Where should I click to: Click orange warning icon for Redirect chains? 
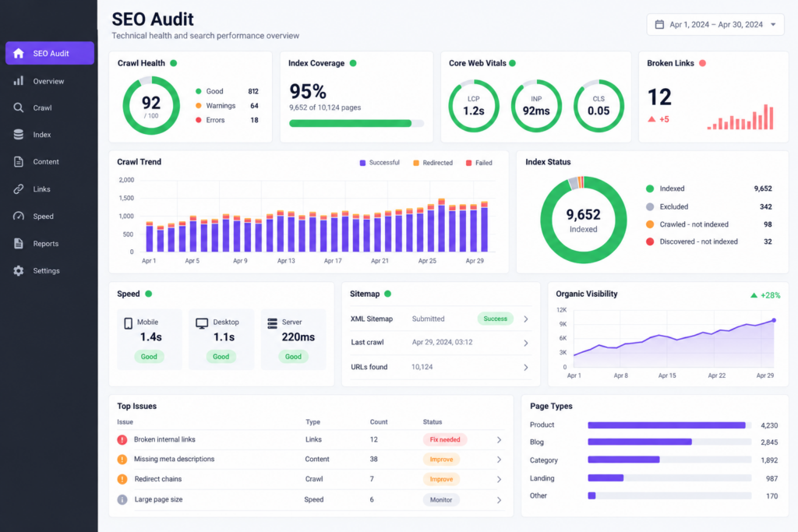click(122, 479)
